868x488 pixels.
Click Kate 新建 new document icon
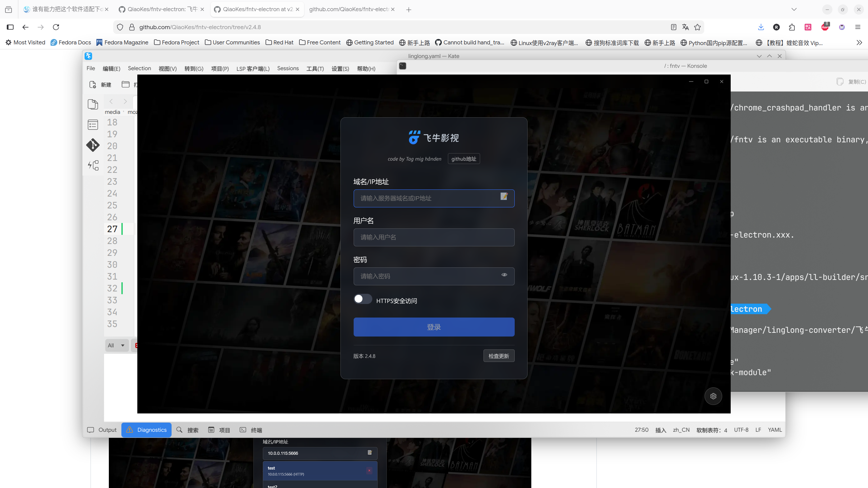tap(93, 84)
